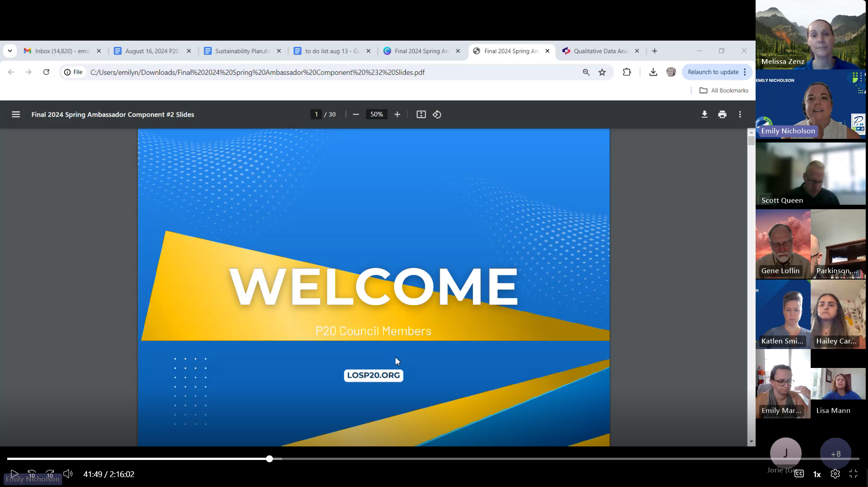Image resolution: width=868 pixels, height=487 pixels.
Task: Close the Qualitative Data Analysis tab
Action: (x=637, y=51)
